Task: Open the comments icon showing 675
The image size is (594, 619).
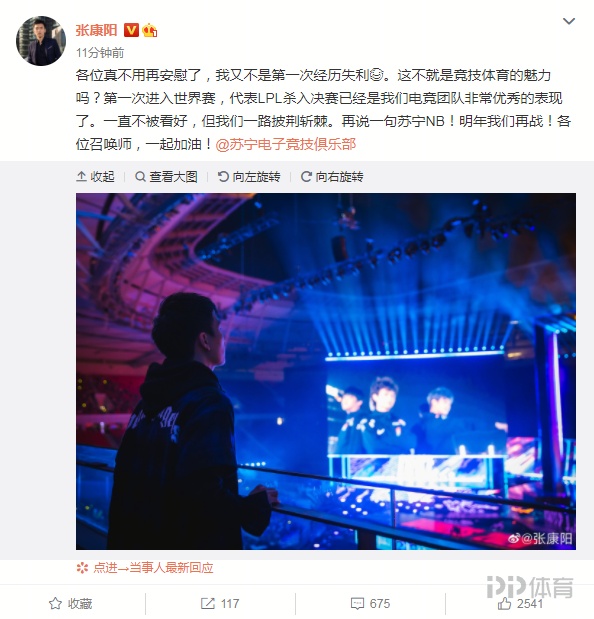Action: tap(370, 603)
